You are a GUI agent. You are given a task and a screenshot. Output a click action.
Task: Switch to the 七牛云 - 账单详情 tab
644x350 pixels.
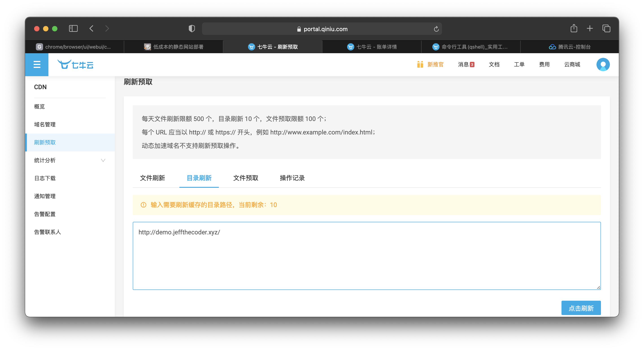[372, 47]
